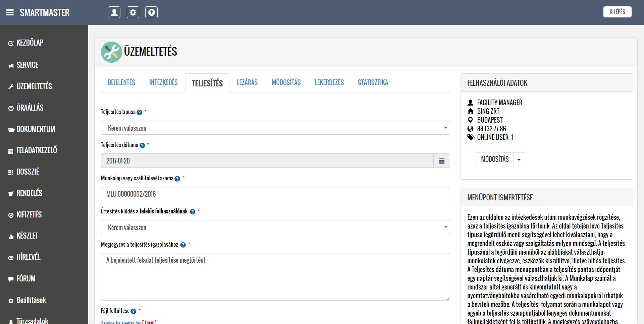
Task: Open the user profile icon
Action: coord(114,12)
